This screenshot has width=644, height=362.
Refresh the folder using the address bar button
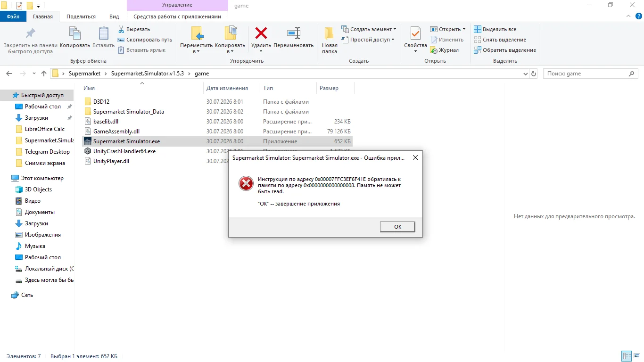tap(534, 74)
